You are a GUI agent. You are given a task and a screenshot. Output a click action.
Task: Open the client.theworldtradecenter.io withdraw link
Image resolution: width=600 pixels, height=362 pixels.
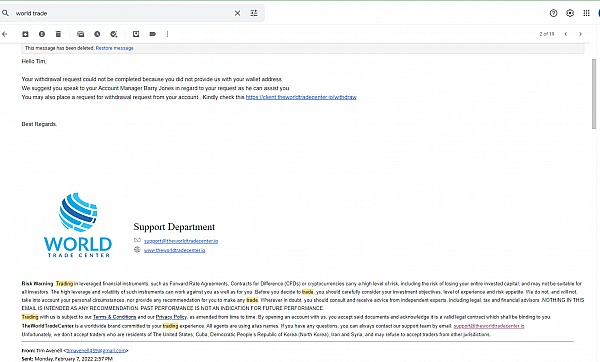point(301,97)
